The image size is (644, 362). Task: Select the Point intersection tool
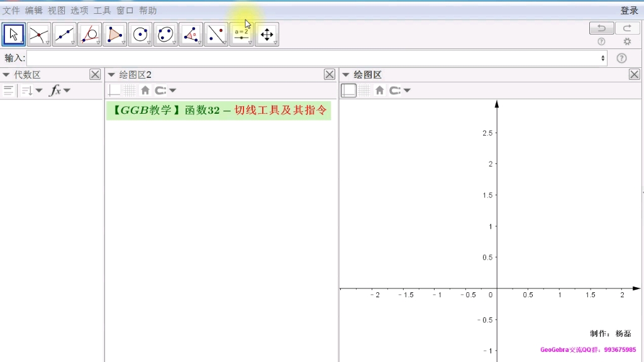[x=39, y=34]
